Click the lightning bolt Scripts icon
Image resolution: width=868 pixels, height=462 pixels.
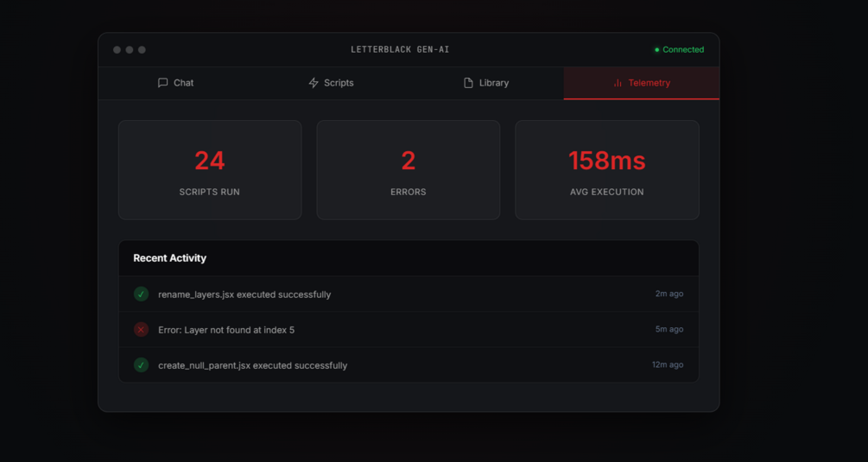click(x=314, y=83)
